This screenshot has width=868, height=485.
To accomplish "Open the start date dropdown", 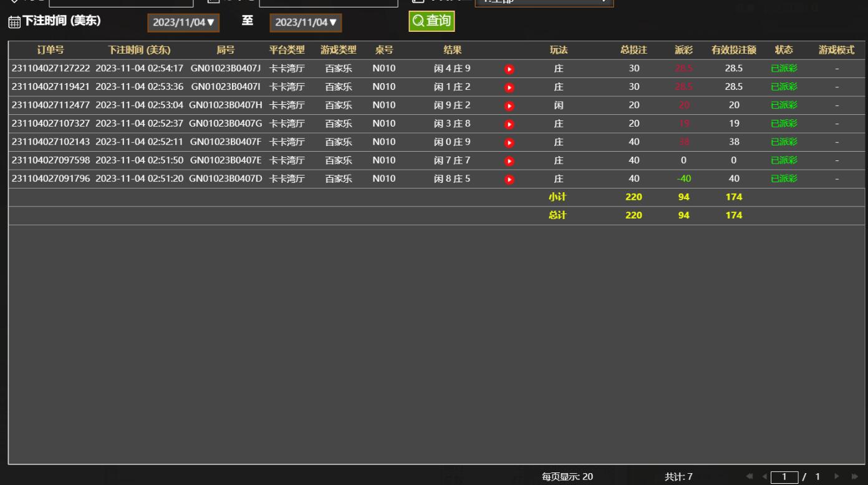I will (x=183, y=22).
